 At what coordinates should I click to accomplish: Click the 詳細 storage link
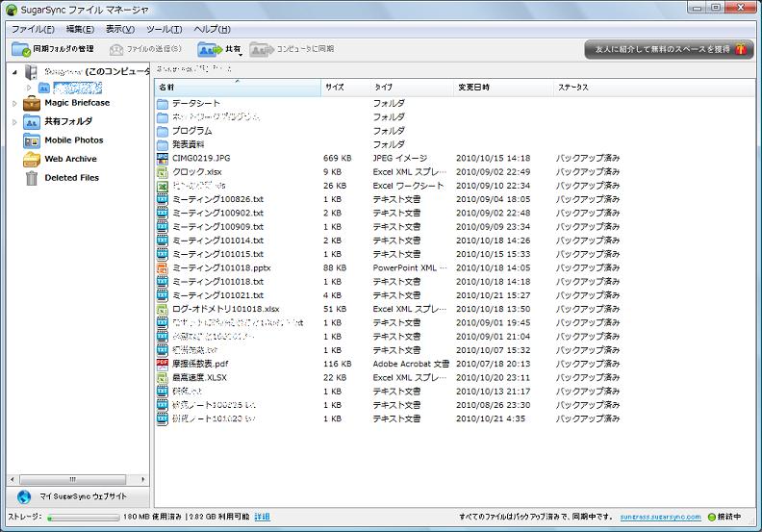coord(262,517)
